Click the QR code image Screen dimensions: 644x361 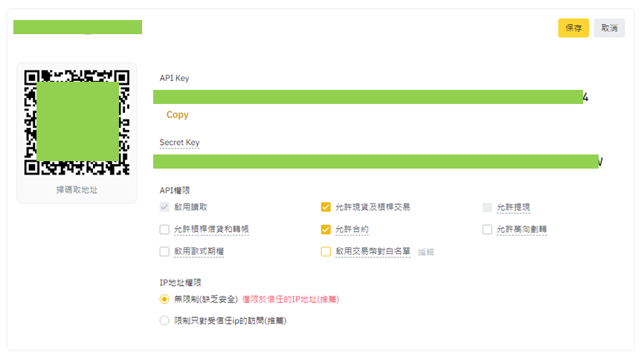77,123
